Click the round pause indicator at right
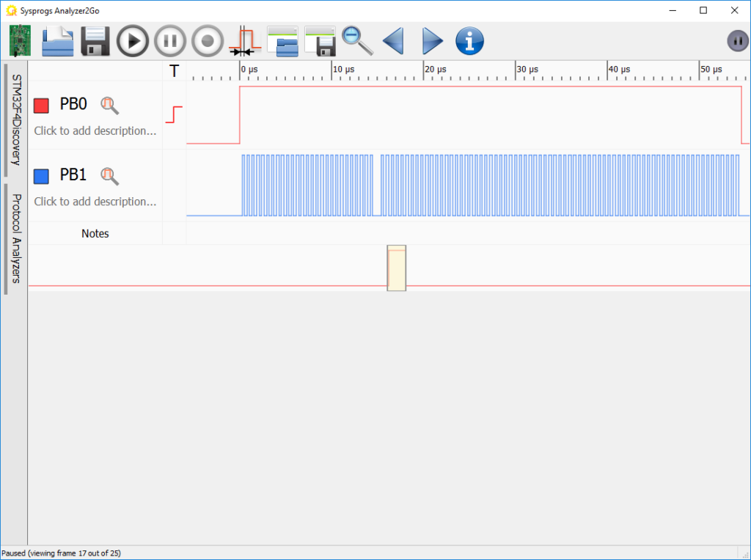The width and height of the screenshot is (751, 560). [x=738, y=41]
